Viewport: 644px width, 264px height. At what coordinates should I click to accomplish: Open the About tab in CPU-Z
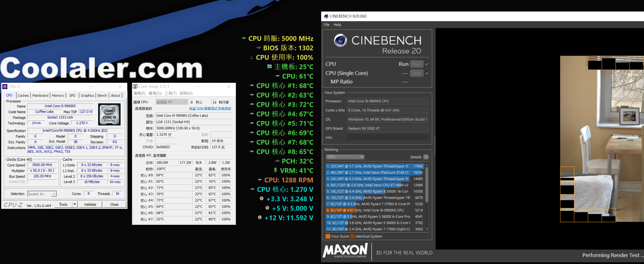point(116,95)
